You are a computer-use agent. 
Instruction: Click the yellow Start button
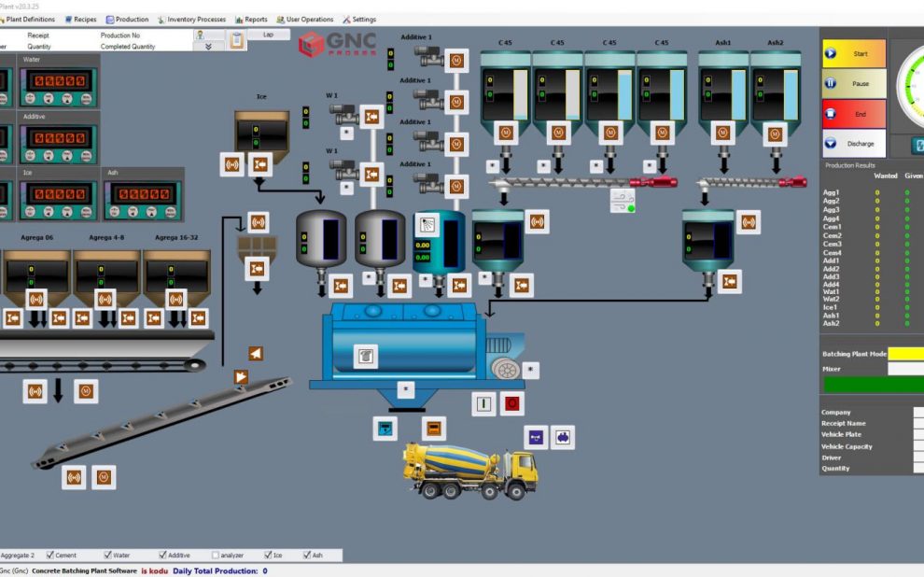coord(854,53)
